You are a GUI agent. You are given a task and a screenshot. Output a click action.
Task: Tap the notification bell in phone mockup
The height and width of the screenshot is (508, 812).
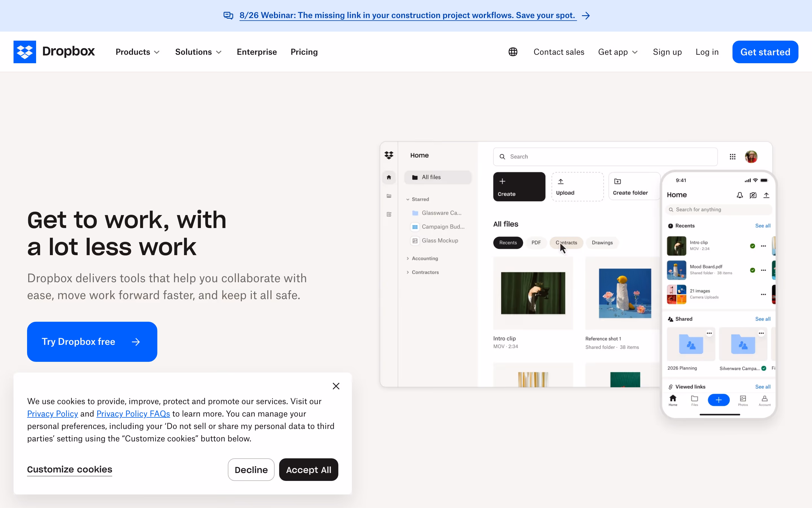pyautogui.click(x=740, y=195)
